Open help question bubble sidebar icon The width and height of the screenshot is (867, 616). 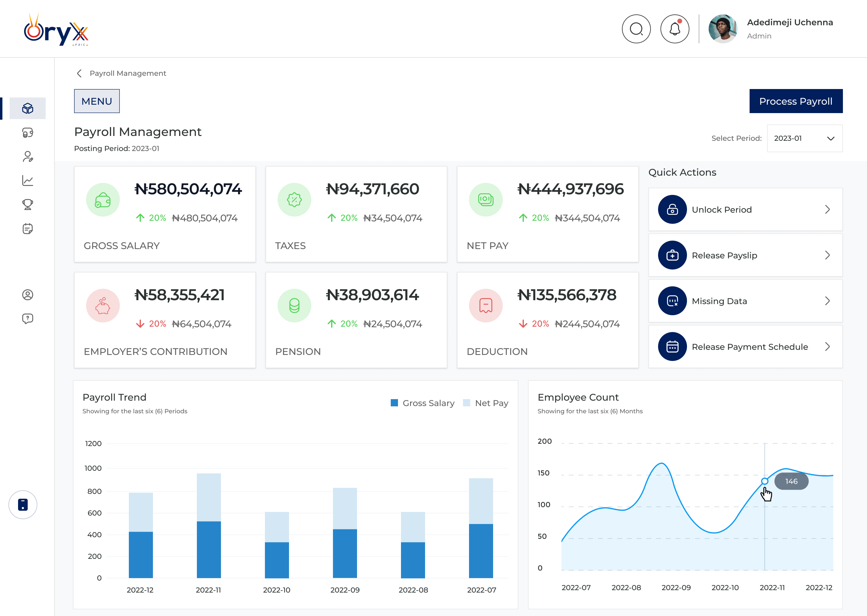(28, 319)
